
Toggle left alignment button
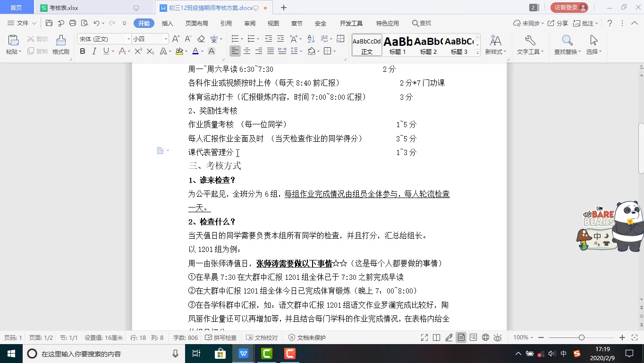(x=235, y=51)
